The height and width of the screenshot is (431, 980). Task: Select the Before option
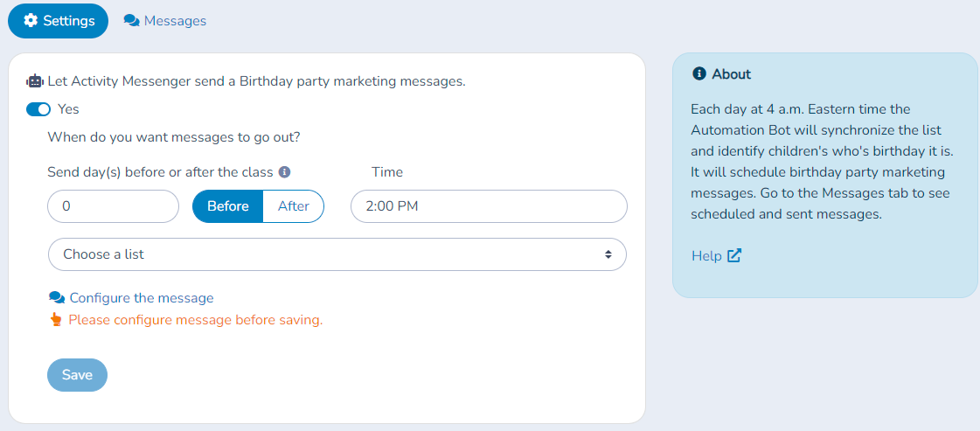click(227, 206)
